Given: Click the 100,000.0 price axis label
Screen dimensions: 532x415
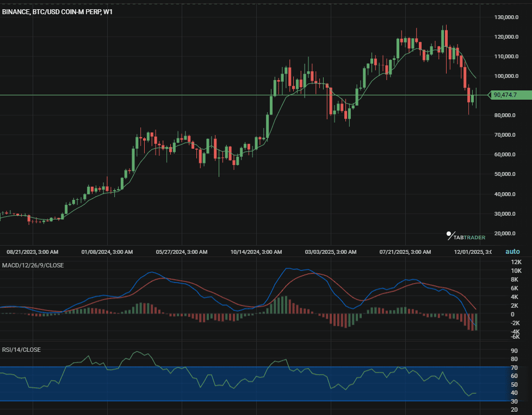Looking at the screenshot, I should 505,76.
